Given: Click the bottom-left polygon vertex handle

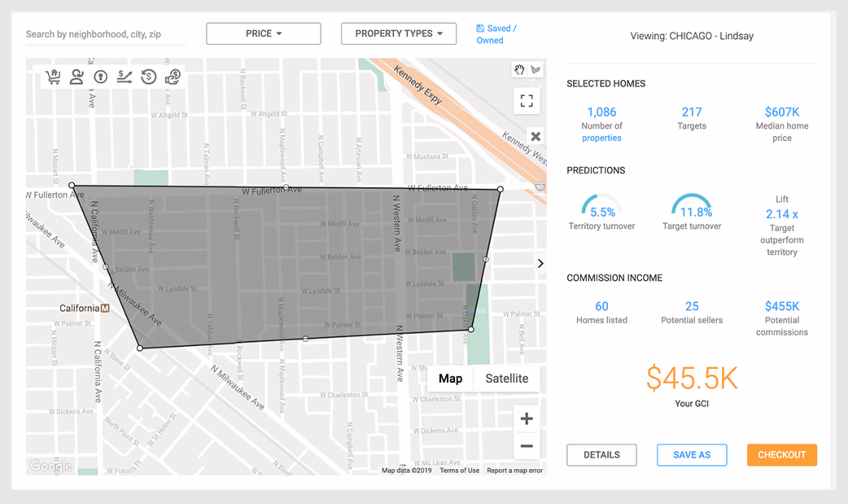Looking at the screenshot, I should click(140, 348).
